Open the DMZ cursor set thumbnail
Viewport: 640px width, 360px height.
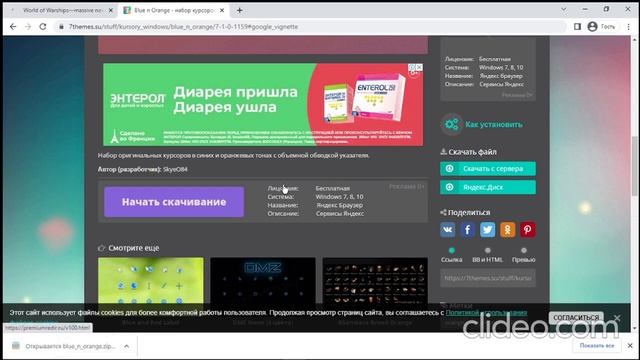click(x=263, y=282)
